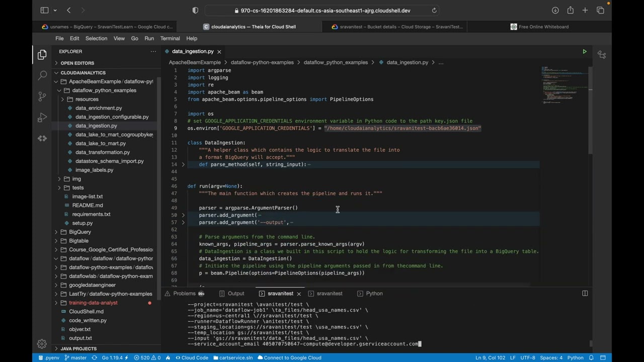Open the Go menu
Viewport: 644px width, 362px height.
[134, 38]
